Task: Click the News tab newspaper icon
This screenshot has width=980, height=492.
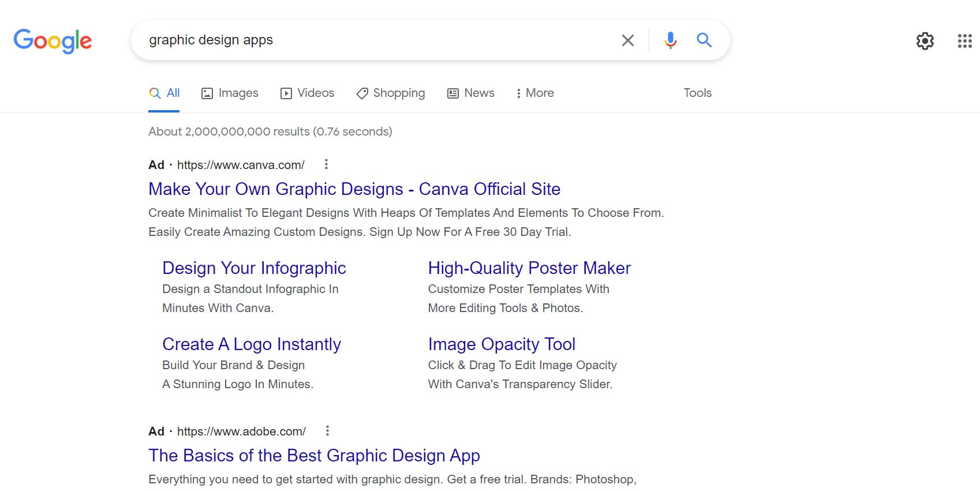Action: (x=453, y=93)
